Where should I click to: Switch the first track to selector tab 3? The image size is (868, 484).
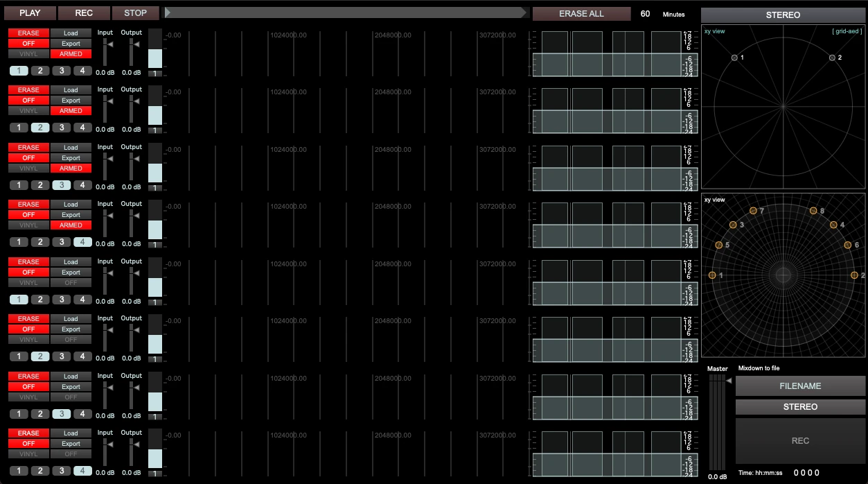[x=62, y=71]
